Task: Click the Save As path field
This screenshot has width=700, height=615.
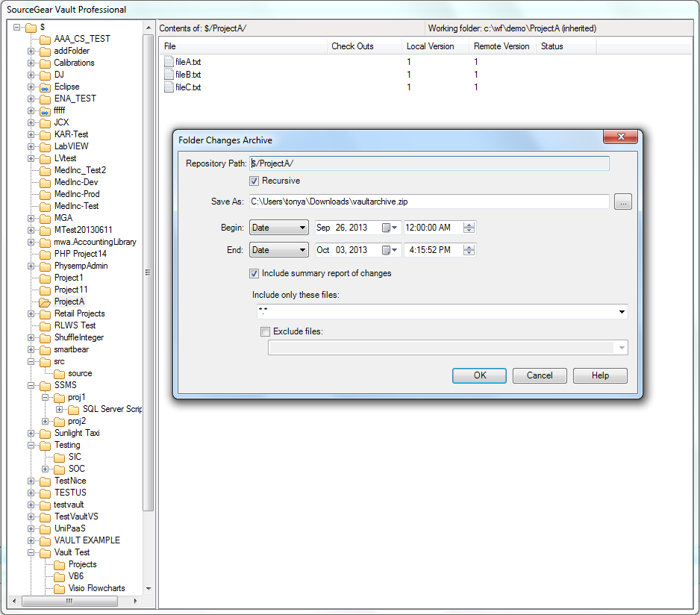Action: coord(429,202)
